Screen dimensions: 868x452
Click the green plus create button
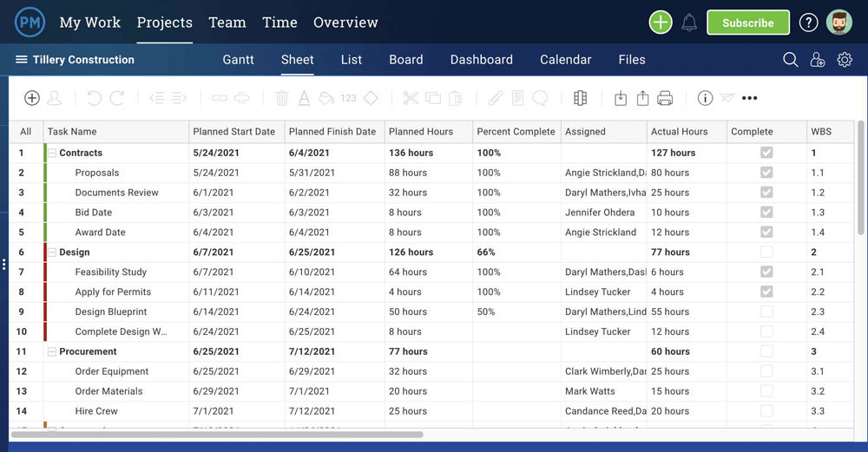(x=661, y=23)
